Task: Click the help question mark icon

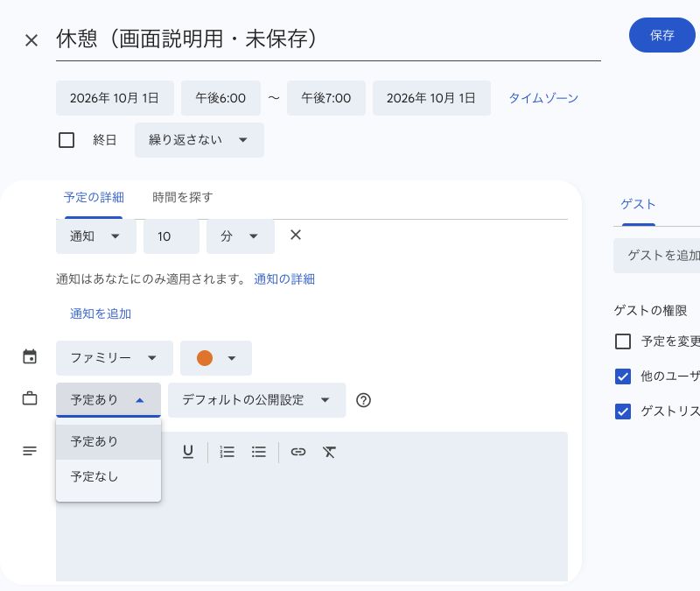Action: (363, 400)
